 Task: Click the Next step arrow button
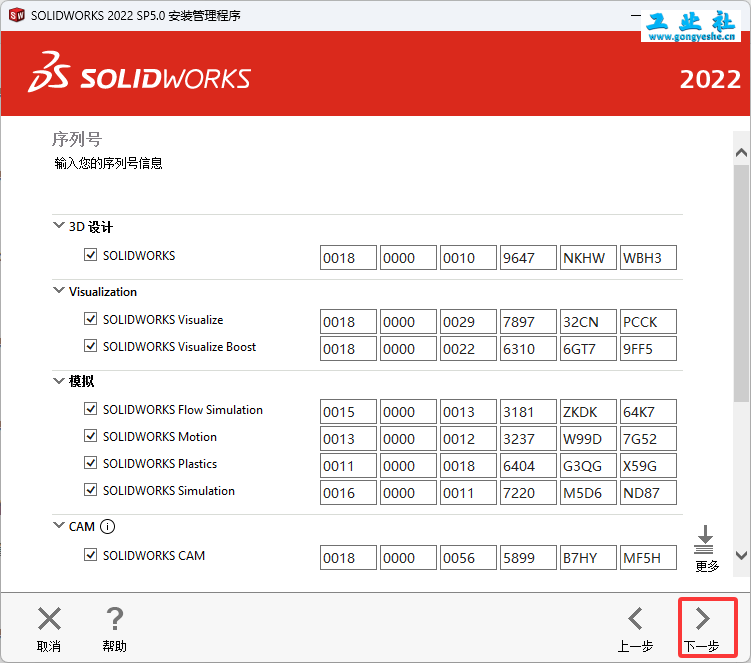(x=702, y=618)
